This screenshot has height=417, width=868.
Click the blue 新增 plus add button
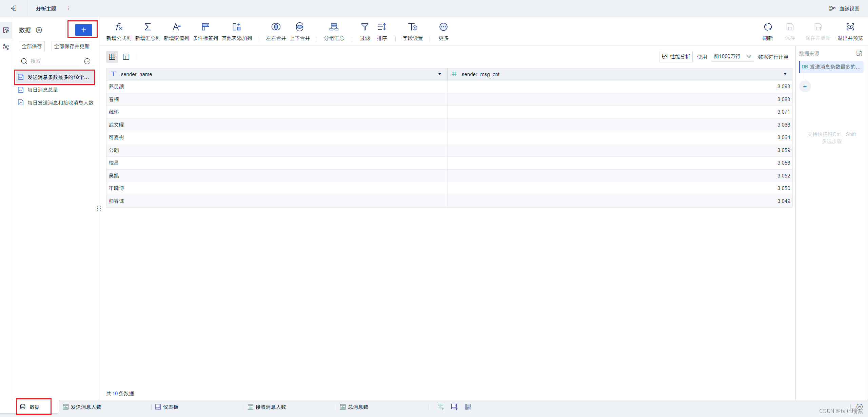pos(82,30)
